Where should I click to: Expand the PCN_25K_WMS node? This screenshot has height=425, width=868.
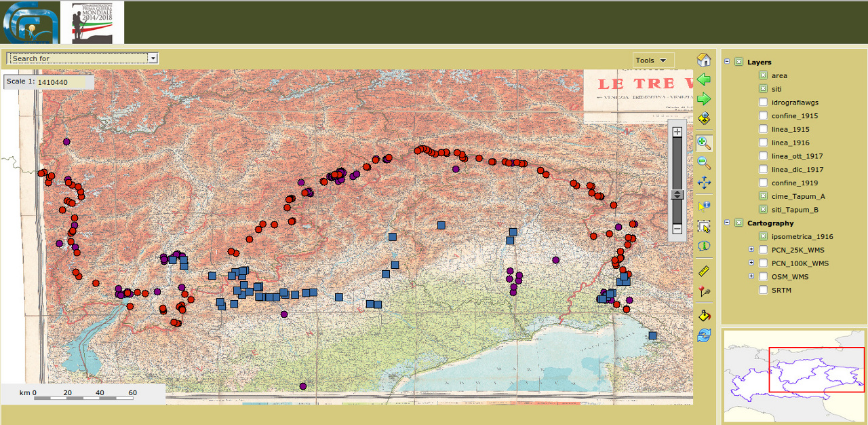751,250
